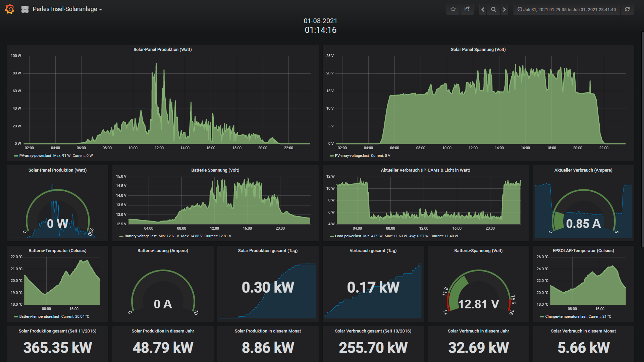Click the Grafana logo icon

tap(10, 9)
